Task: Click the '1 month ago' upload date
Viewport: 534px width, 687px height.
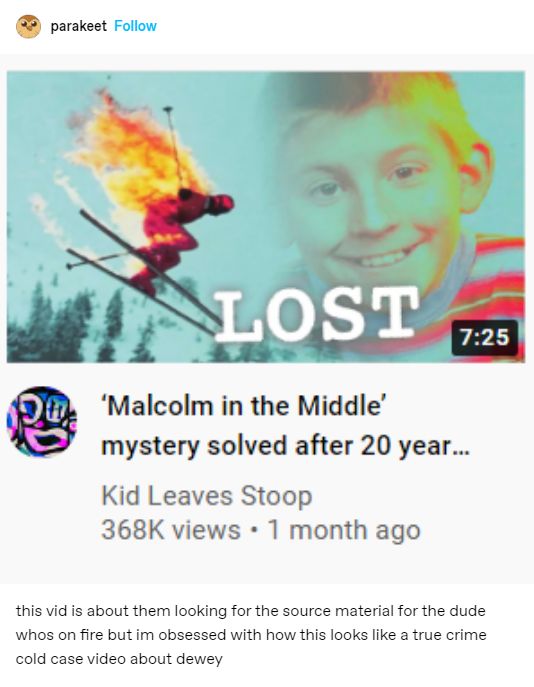Action: pos(344,530)
